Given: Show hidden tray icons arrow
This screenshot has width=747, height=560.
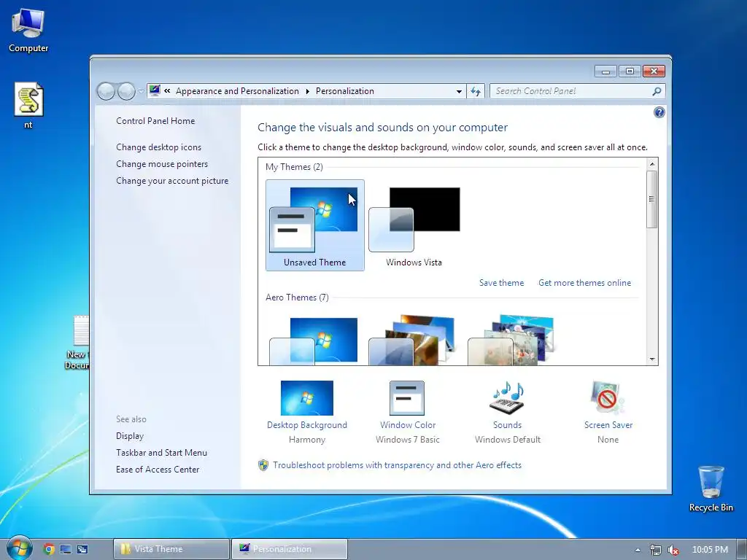Looking at the screenshot, I should click(638, 550).
